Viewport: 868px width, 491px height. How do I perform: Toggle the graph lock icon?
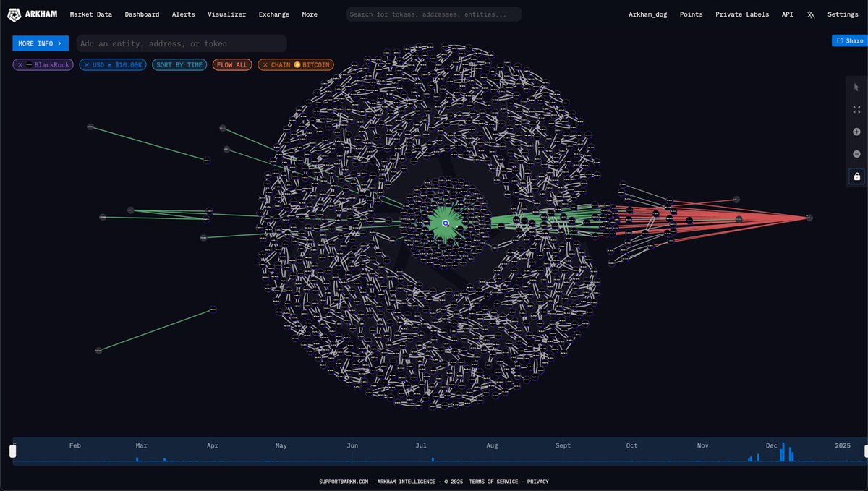(x=856, y=176)
